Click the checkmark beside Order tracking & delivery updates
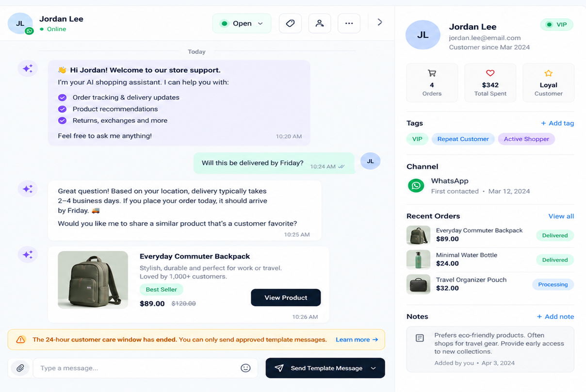Image resolution: width=586 pixels, height=392 pixels. (62, 97)
